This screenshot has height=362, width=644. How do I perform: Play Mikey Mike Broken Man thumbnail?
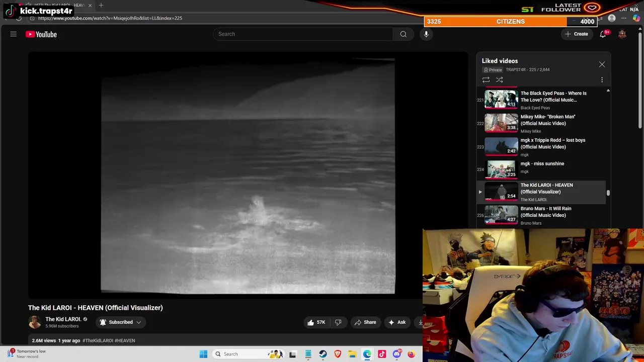(x=501, y=123)
